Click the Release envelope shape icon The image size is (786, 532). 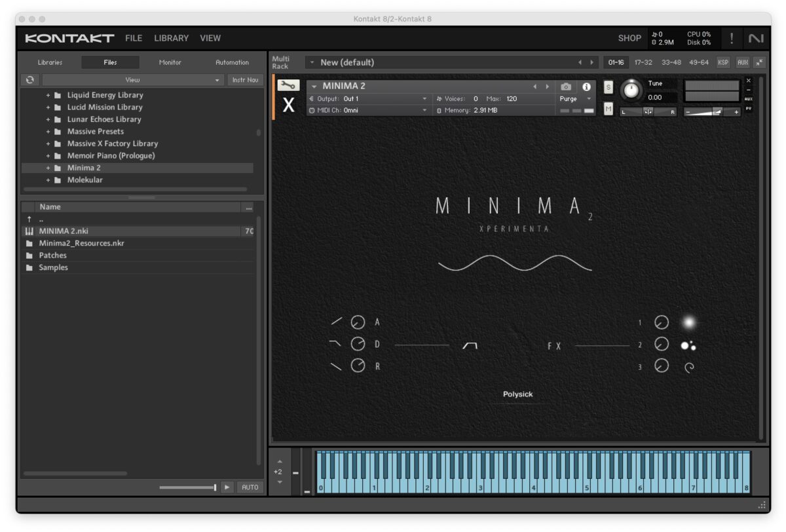[336, 366]
